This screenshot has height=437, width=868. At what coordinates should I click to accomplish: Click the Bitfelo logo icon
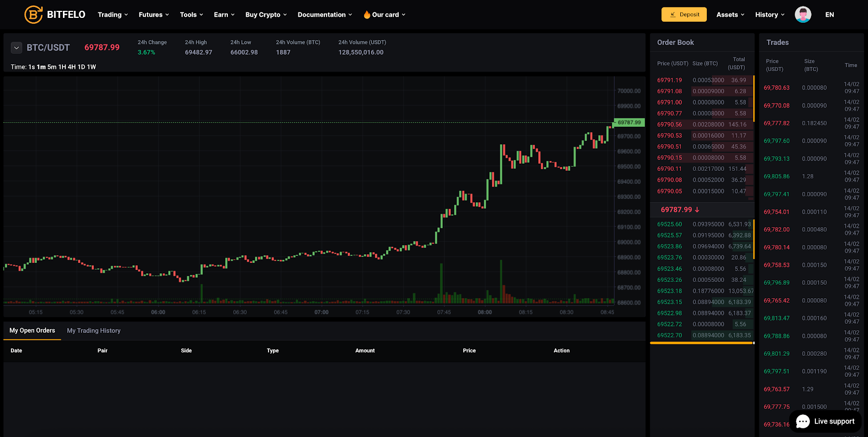[x=33, y=15]
